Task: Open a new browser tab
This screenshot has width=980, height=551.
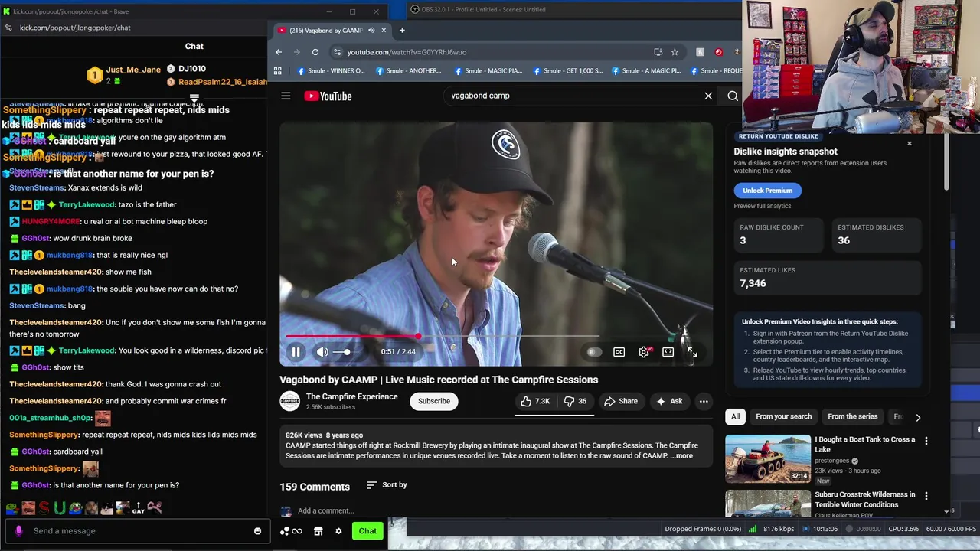Action: coord(402,30)
